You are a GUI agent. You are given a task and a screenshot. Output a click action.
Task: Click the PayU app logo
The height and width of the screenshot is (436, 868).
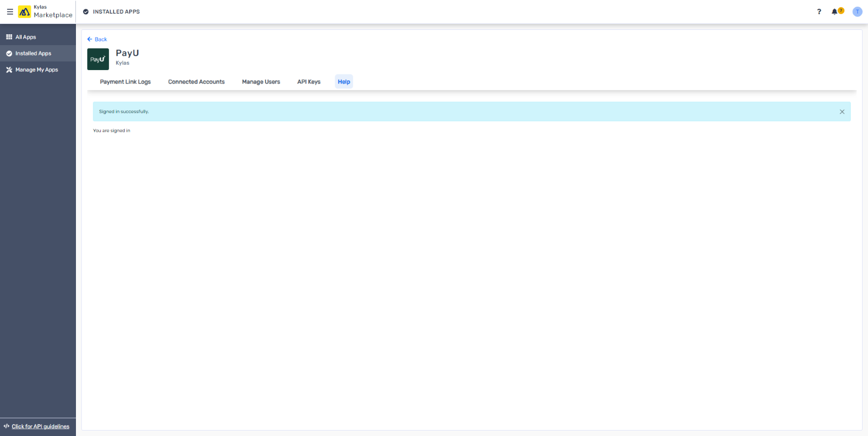(98, 59)
